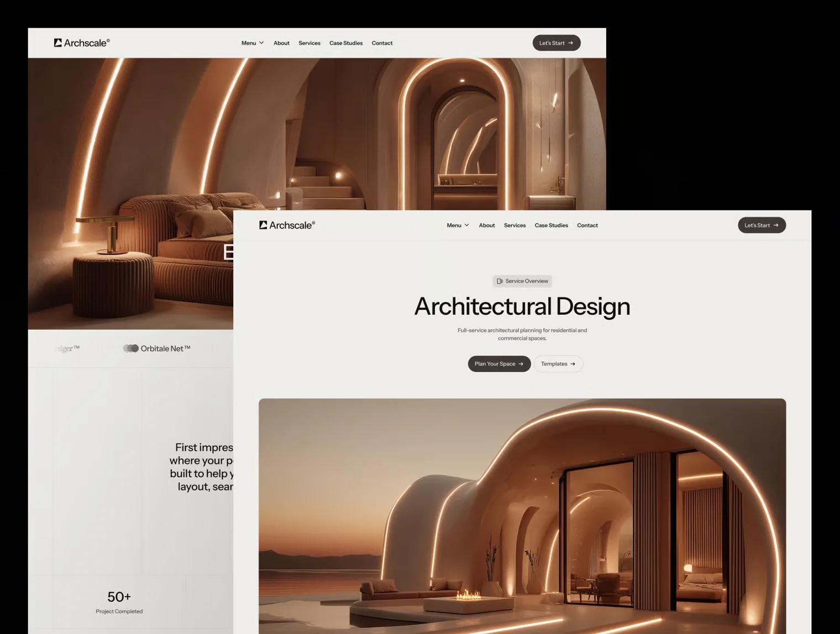Click Contact in the front page navbar

pyautogui.click(x=587, y=225)
